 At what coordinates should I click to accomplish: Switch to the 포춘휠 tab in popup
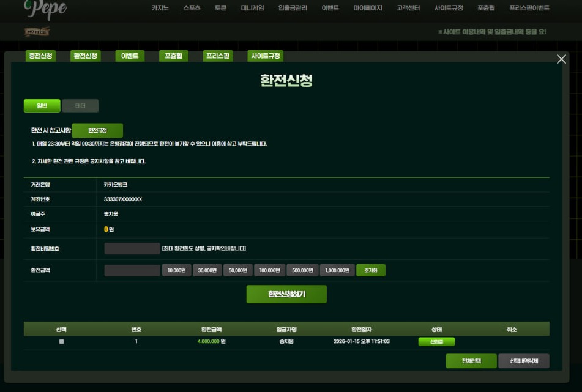pyautogui.click(x=173, y=56)
